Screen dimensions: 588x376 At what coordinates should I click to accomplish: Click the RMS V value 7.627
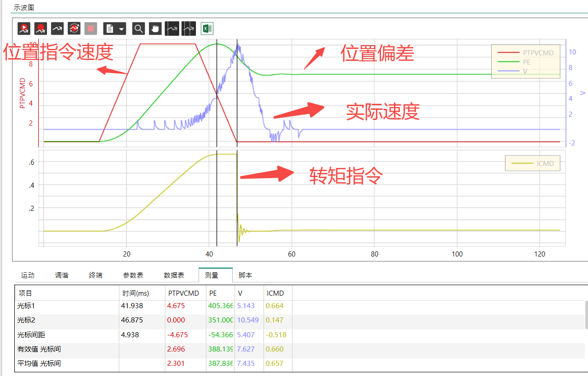click(246, 349)
